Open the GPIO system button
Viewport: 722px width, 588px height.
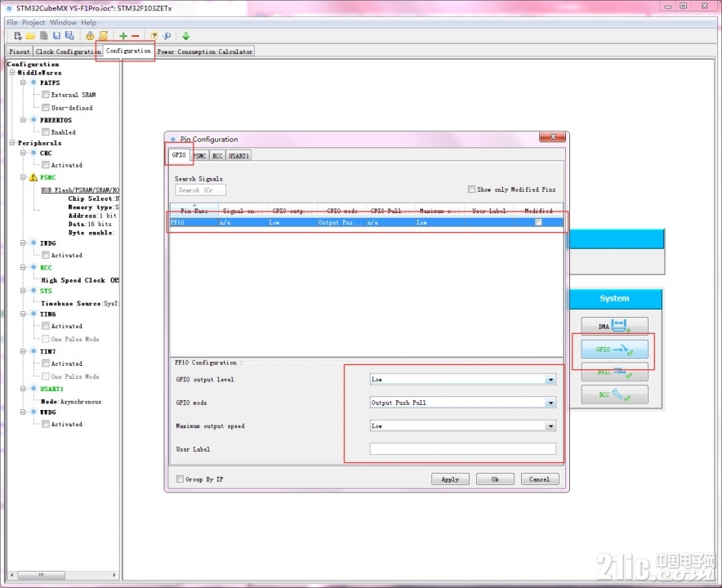614,349
